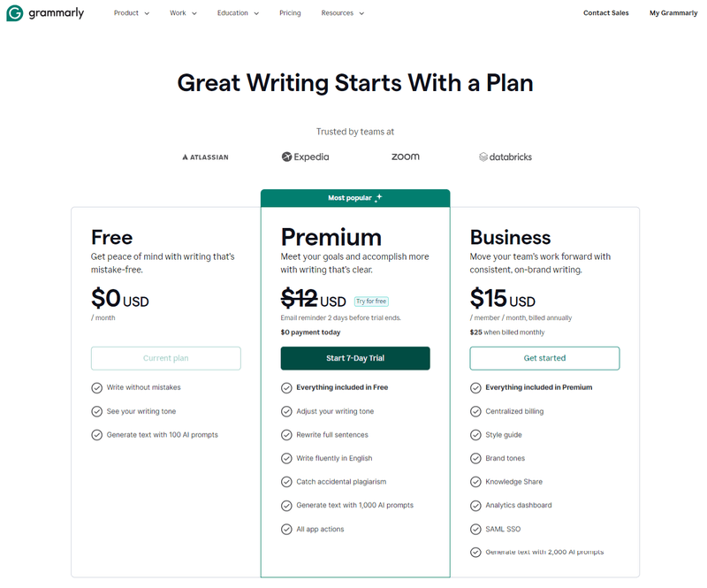Select the Atlassian brand logo
The image size is (707, 588).
pos(205,157)
